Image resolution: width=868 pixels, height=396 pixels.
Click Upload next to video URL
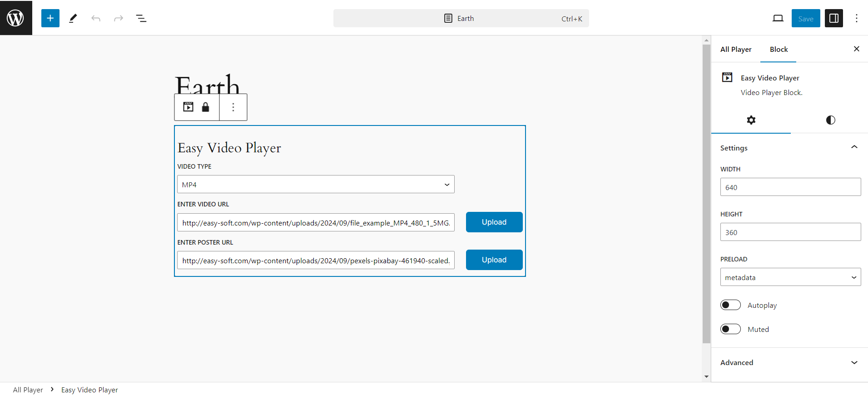point(494,222)
